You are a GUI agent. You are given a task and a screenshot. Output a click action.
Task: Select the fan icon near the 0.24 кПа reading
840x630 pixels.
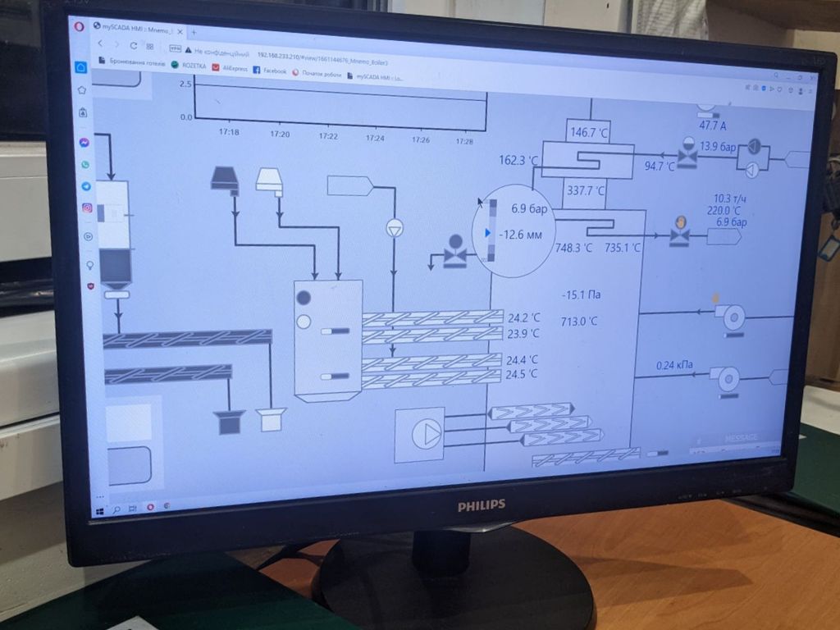tap(728, 378)
